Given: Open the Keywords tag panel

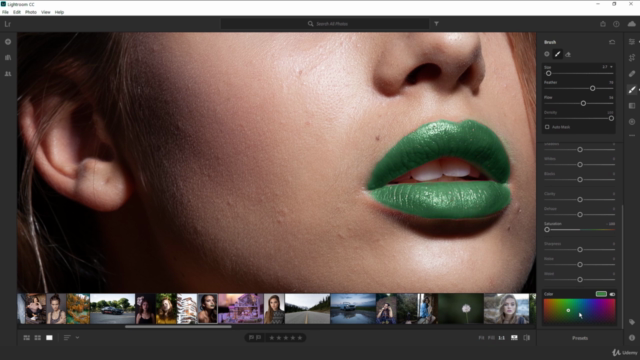Looking at the screenshot, I should click(632, 322).
